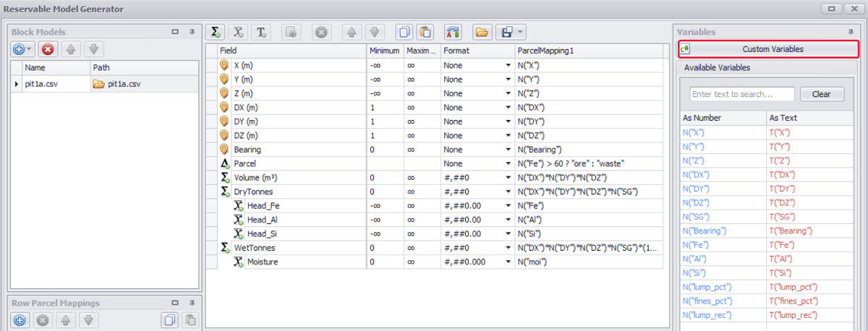Add a sum field with Sigma icon
Viewport: 868px width, 331px height.
[x=214, y=32]
